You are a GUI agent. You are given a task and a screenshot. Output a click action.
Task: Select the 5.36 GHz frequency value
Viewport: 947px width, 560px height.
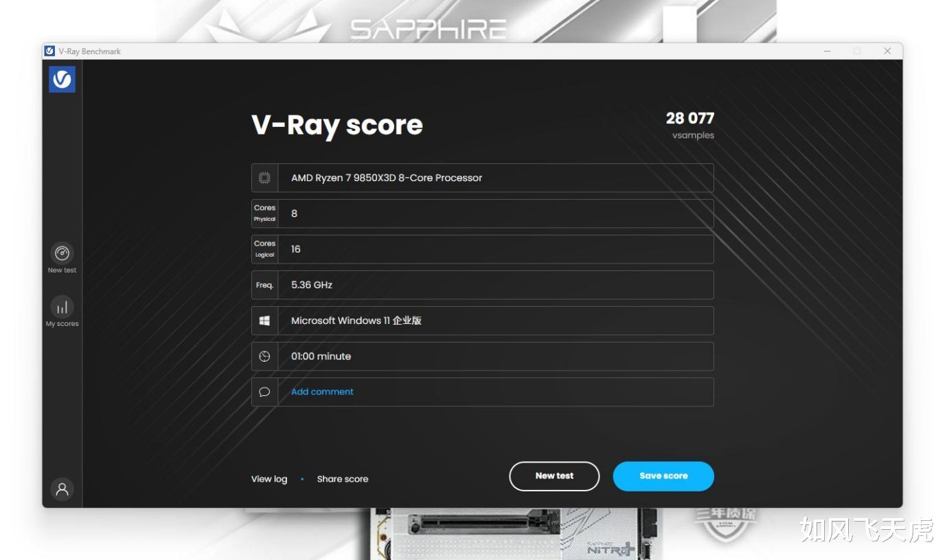click(312, 285)
